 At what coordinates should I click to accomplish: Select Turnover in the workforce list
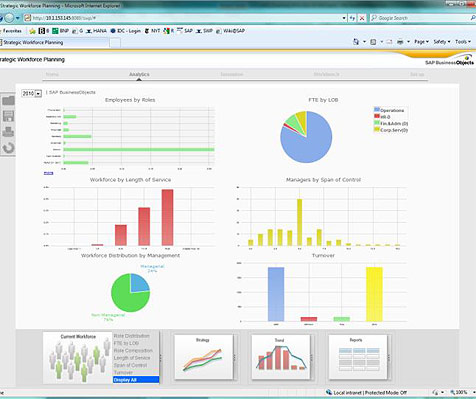pos(123,373)
